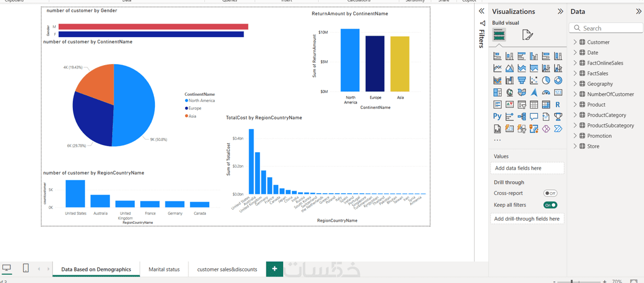This screenshot has height=283, width=644.
Task: Expand the Filters pane
Action: pyautogui.click(x=482, y=11)
